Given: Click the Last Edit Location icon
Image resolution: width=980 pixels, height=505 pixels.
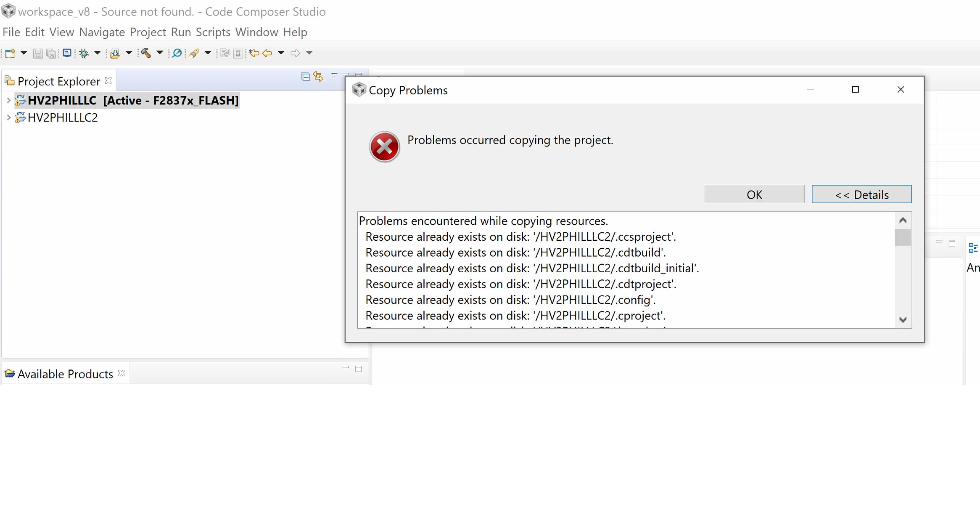Looking at the screenshot, I should pyautogui.click(x=254, y=53).
